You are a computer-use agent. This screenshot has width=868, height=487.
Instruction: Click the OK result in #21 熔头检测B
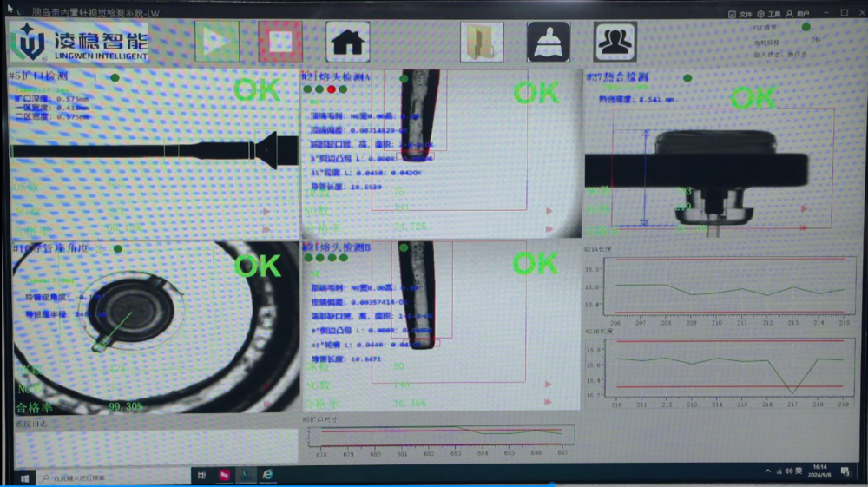coord(535,263)
